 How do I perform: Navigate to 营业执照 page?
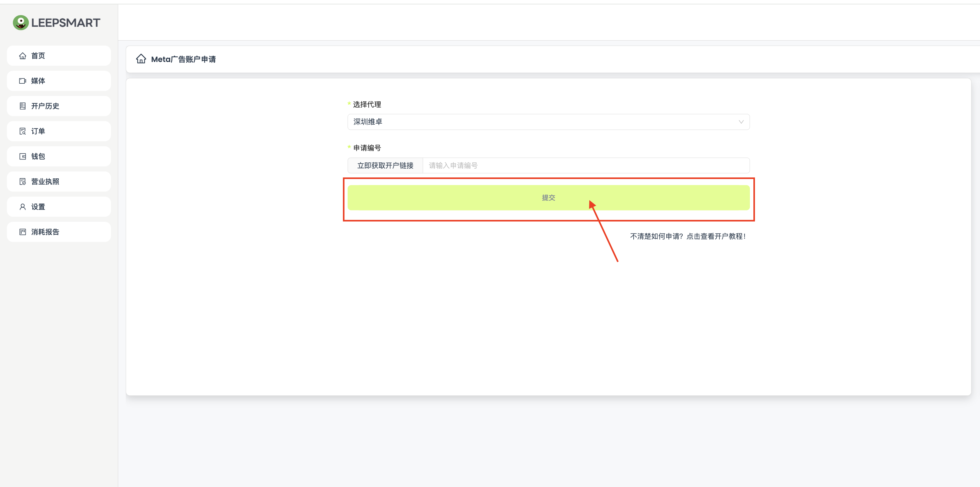pos(59,181)
